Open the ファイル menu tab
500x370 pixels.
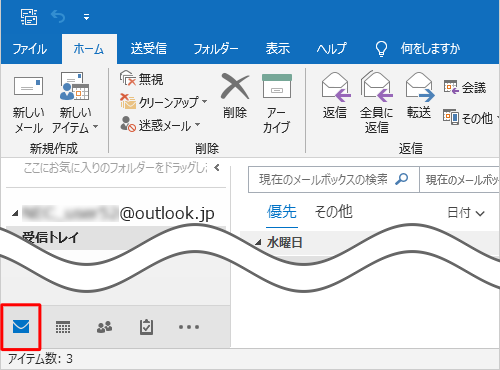(30, 49)
